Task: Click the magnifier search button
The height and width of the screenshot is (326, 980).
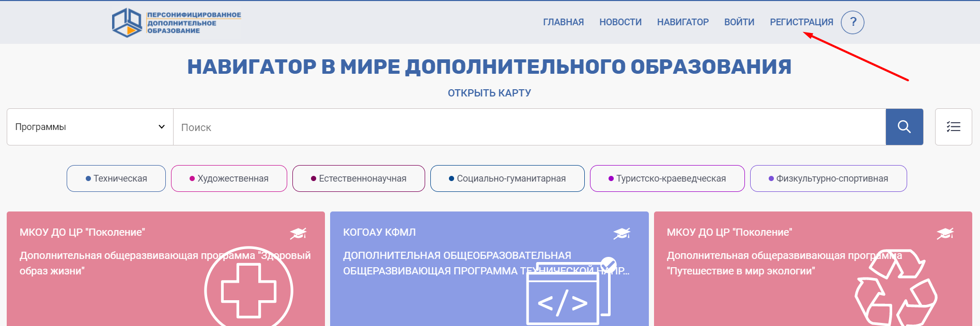Action: tap(904, 127)
